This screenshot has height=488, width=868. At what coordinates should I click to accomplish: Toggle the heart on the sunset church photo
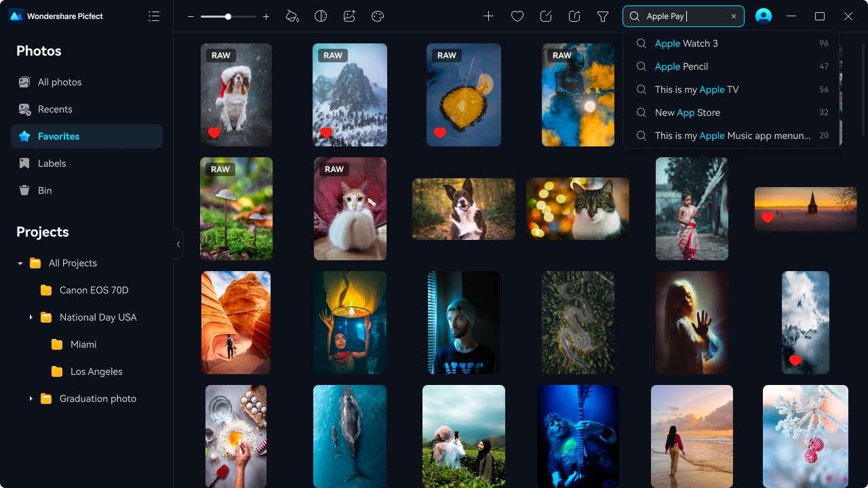pos(768,218)
